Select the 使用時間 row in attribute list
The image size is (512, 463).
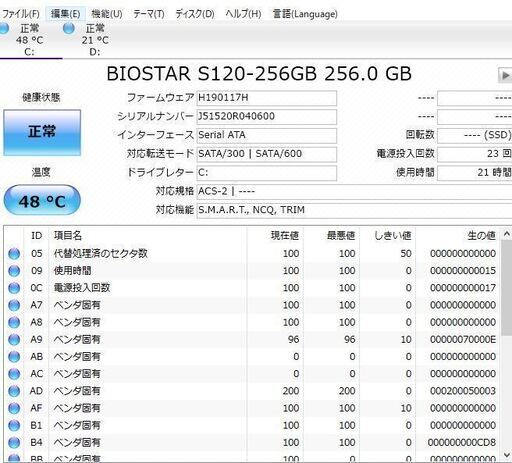[252, 271]
